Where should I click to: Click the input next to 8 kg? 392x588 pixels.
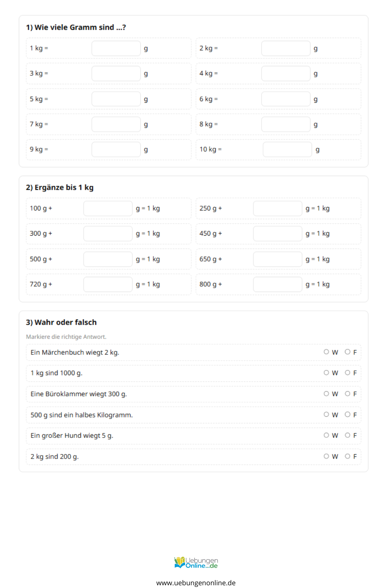[286, 124]
